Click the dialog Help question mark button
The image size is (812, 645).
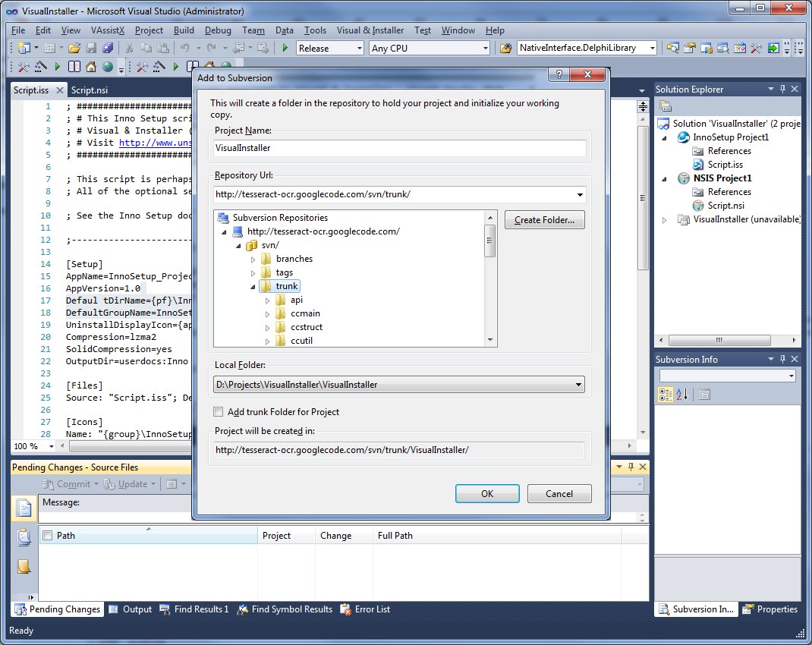click(x=559, y=74)
